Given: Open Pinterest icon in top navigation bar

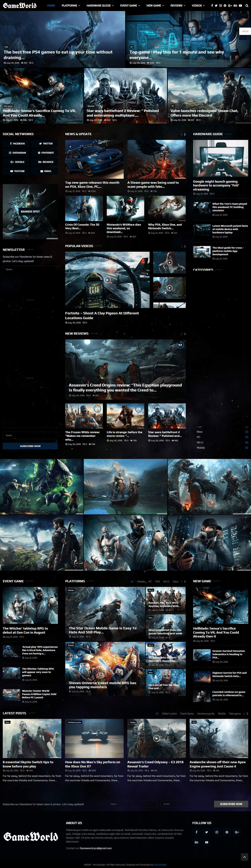Looking at the screenshot, I should pos(225,5).
